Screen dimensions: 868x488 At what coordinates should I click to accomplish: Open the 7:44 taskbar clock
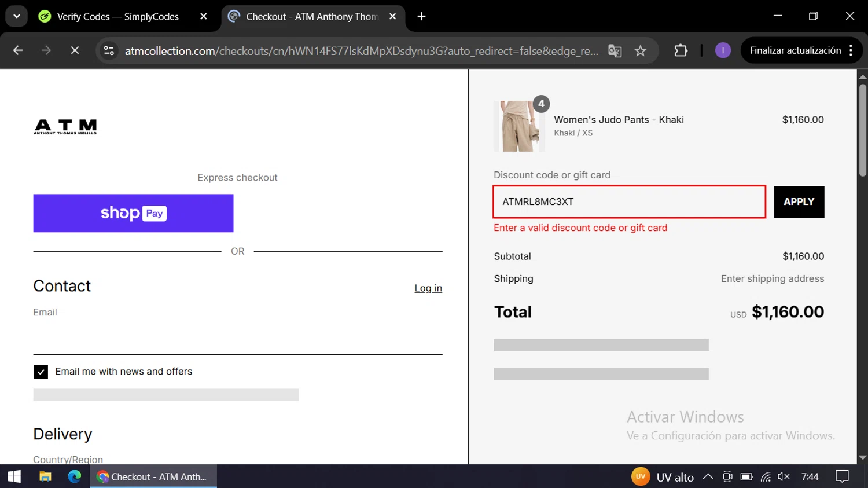(810, 477)
